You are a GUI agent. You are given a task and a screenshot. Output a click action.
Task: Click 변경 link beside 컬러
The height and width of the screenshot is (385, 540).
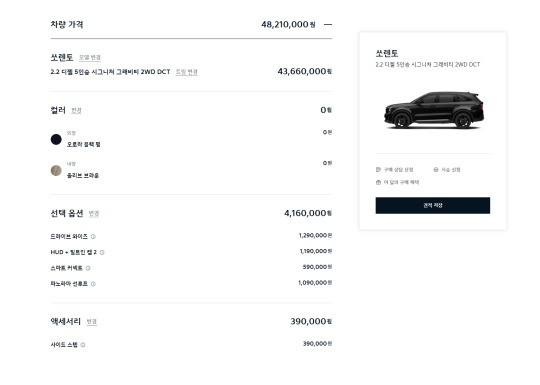click(76, 111)
